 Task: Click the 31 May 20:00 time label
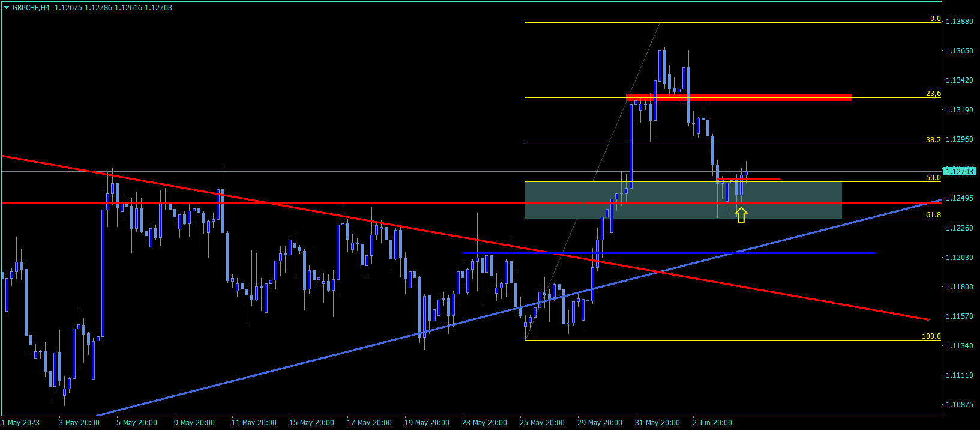[x=657, y=423]
